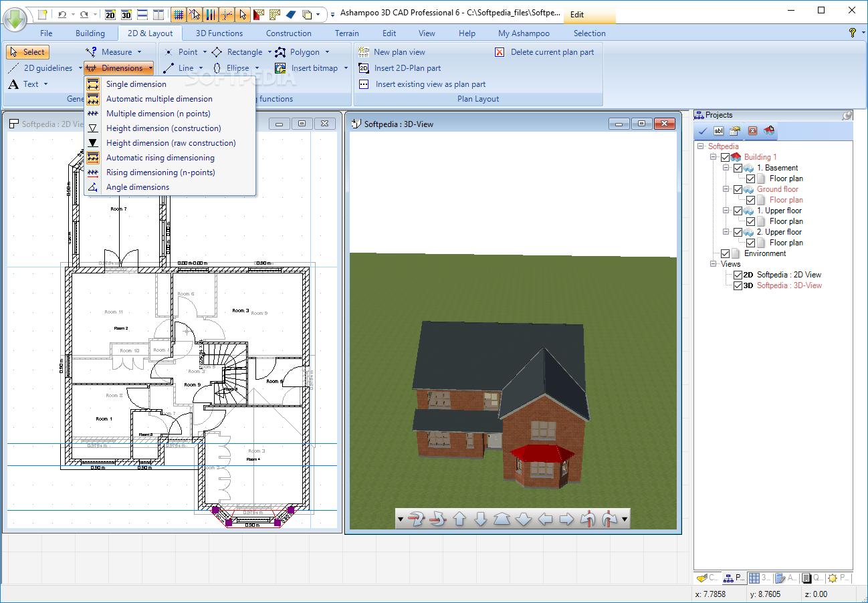Viewport: 868px width, 603px height.
Task: Uncheck the 1. Basement checkbox
Action: [x=738, y=168]
